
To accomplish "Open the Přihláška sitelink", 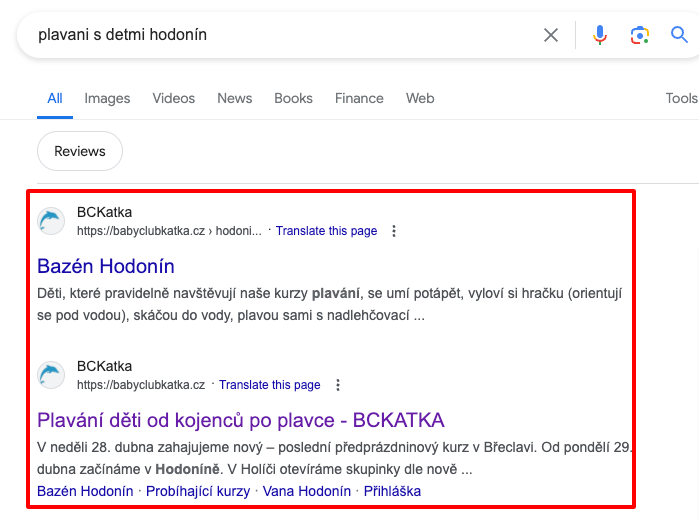I will coord(392,491).
